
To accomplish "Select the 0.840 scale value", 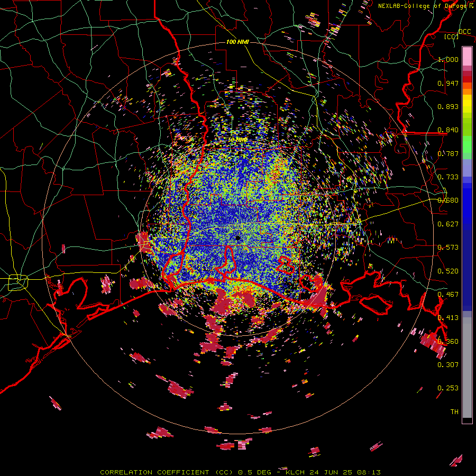I will tap(448, 130).
